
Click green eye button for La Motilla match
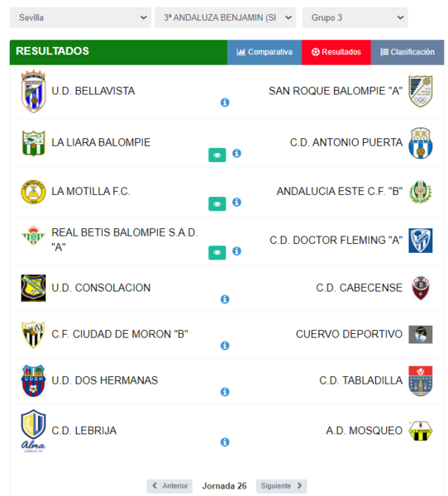[217, 203]
